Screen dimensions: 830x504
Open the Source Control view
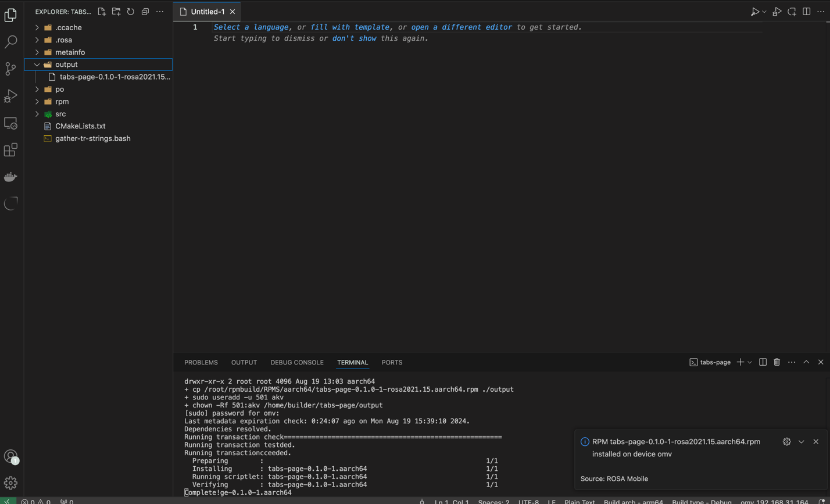10,69
